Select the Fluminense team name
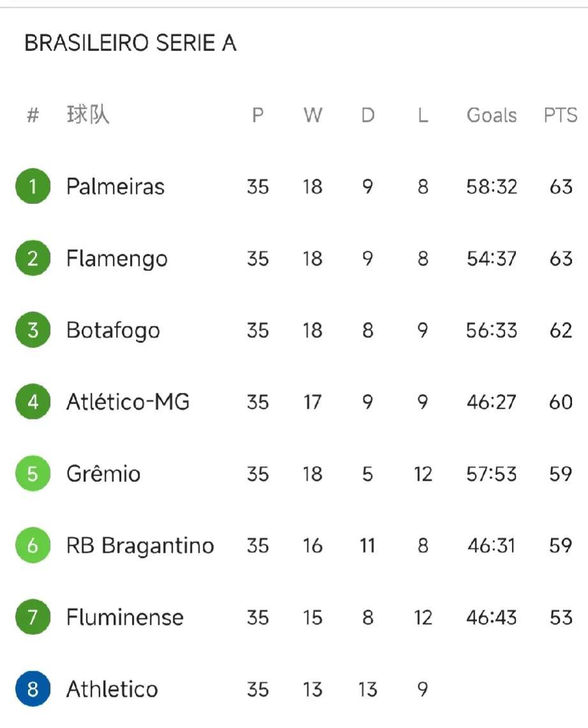The height and width of the screenshot is (728, 588). (125, 618)
